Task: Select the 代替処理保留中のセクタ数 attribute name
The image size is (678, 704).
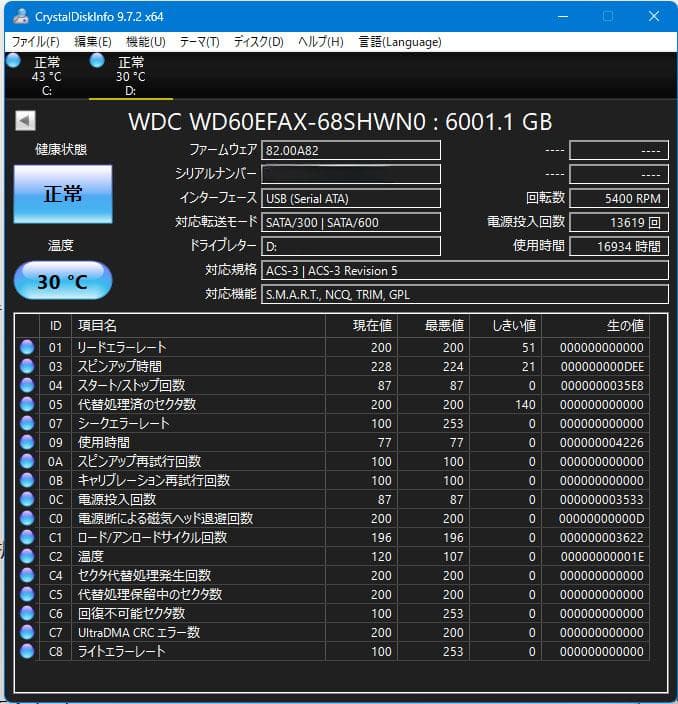Action: pos(150,594)
